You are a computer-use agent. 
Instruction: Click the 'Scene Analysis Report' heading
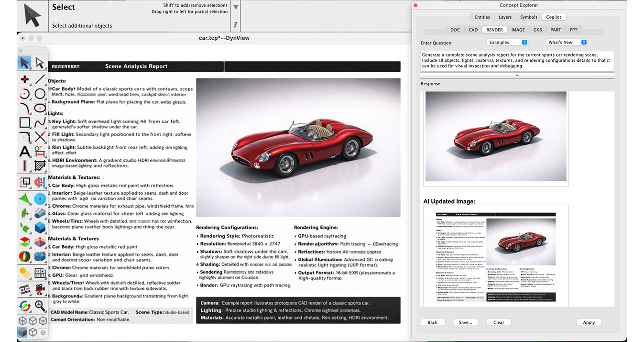(x=136, y=66)
